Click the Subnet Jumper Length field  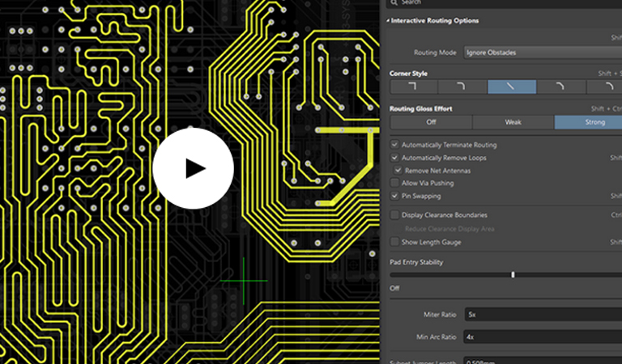click(x=543, y=361)
